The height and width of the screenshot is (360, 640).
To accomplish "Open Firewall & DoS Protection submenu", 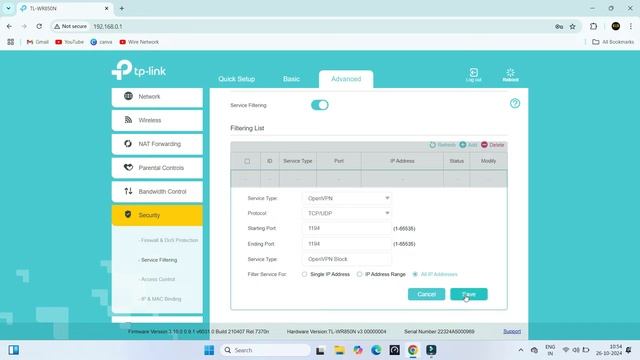I will (x=168, y=240).
